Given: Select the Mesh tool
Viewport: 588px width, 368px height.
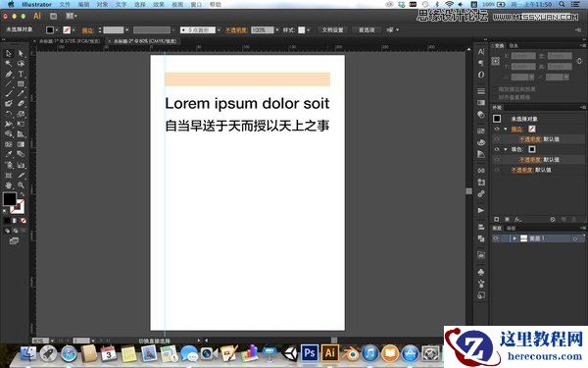Looking at the screenshot, I should click(8, 144).
